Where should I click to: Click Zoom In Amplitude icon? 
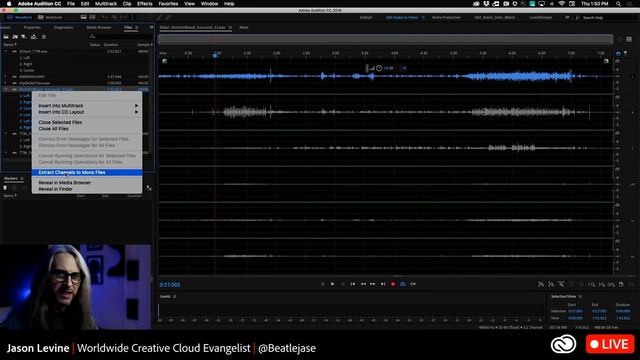[x=541, y=284]
